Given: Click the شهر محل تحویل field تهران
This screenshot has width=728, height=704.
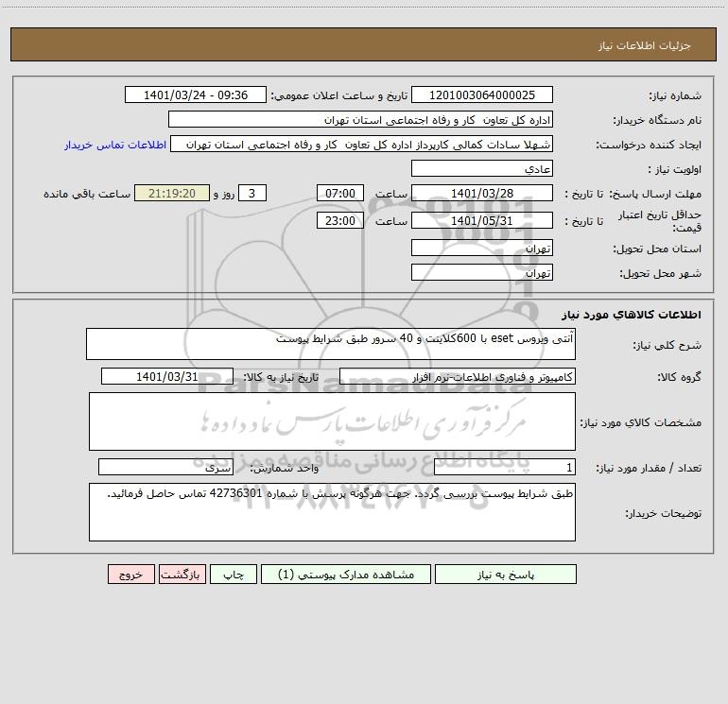Looking at the screenshot, I should pyautogui.click(x=482, y=272).
